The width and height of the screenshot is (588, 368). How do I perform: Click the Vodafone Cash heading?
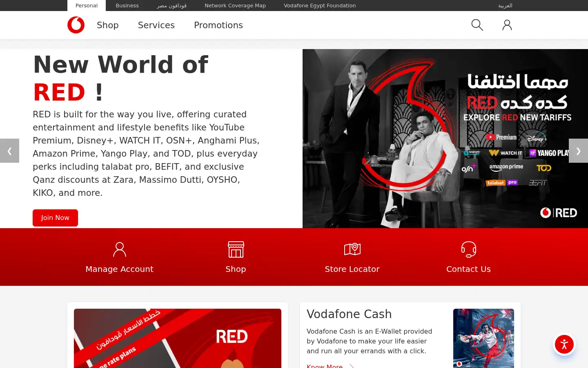[349, 314]
